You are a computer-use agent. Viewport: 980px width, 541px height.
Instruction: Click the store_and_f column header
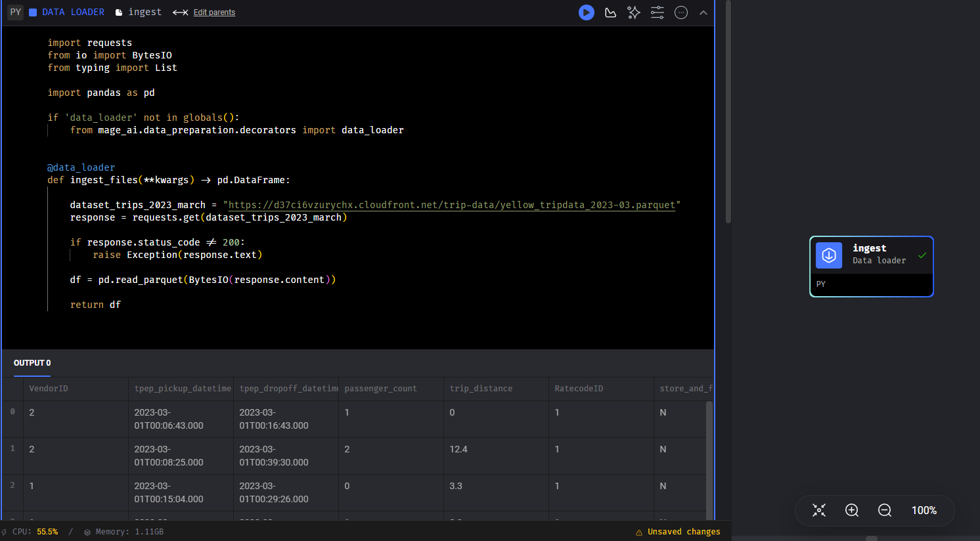683,389
